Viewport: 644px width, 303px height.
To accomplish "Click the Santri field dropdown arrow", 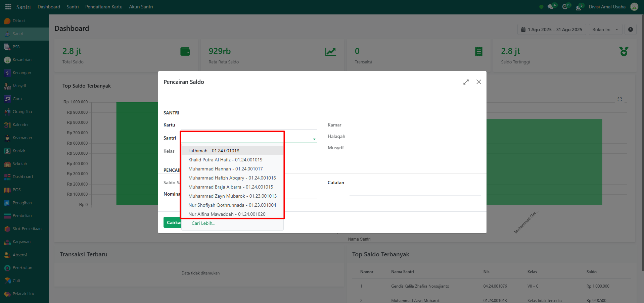I will click(x=314, y=139).
